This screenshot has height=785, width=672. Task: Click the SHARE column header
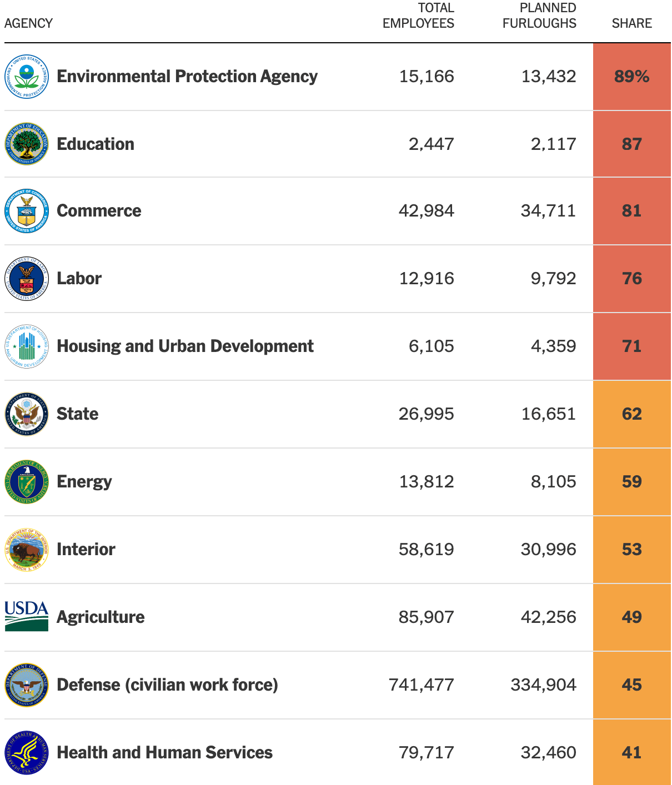(x=631, y=23)
